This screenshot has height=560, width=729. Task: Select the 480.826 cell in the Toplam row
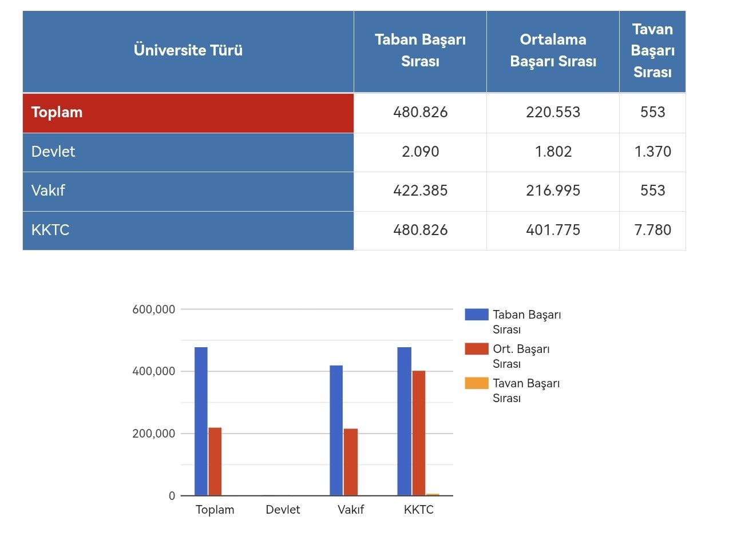(420, 113)
